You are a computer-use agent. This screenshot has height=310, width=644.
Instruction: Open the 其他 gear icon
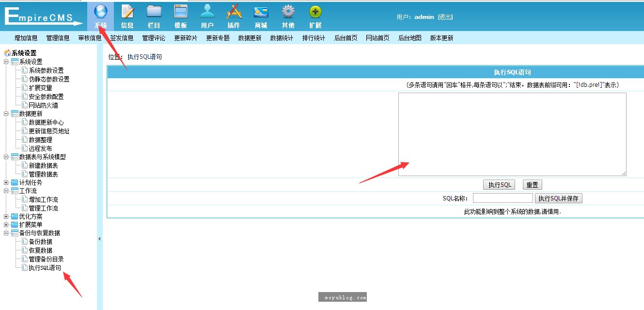tap(288, 12)
